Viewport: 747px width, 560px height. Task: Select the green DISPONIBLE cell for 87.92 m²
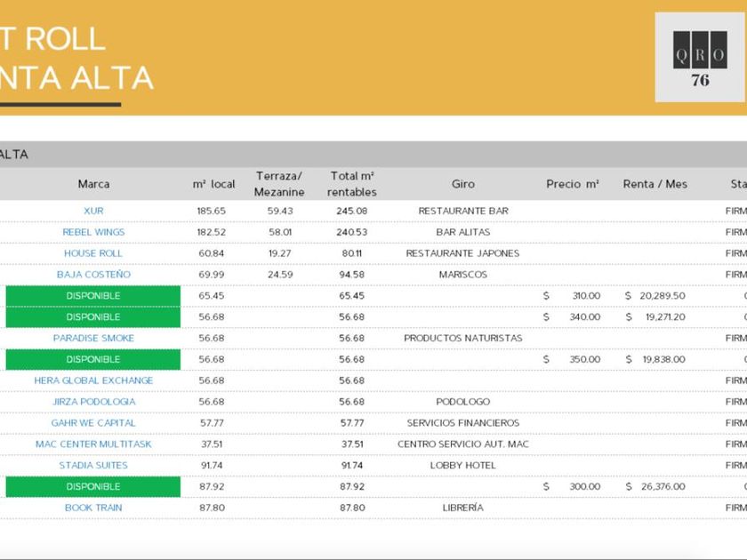point(93,487)
